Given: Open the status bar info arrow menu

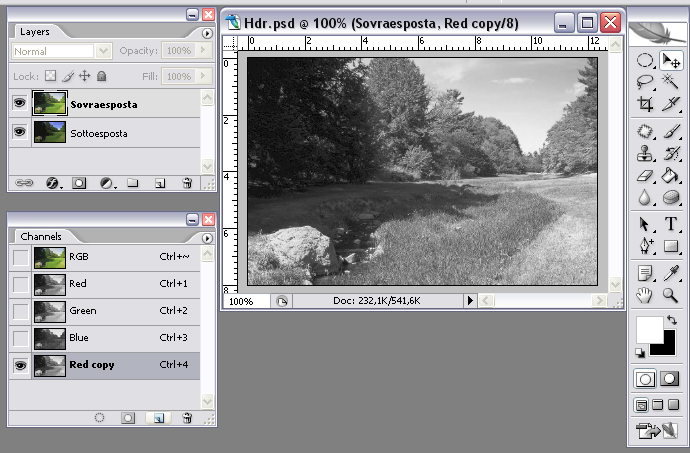Looking at the screenshot, I should pos(470,301).
